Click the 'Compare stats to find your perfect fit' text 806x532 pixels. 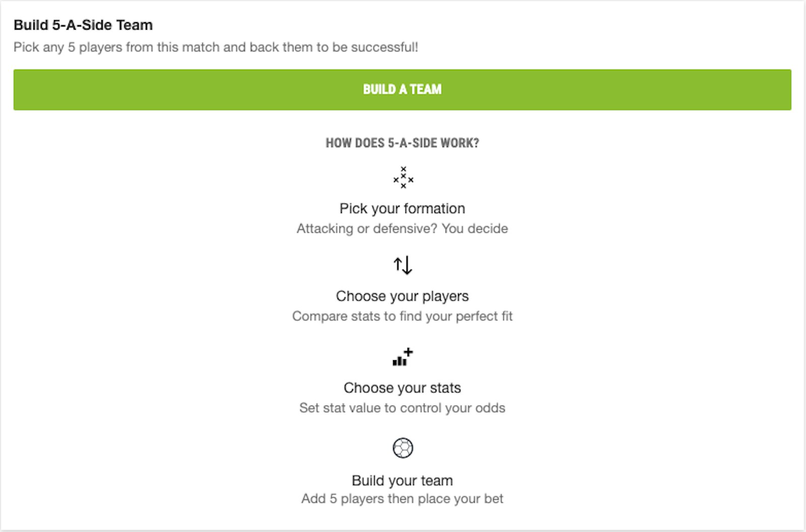(x=402, y=316)
